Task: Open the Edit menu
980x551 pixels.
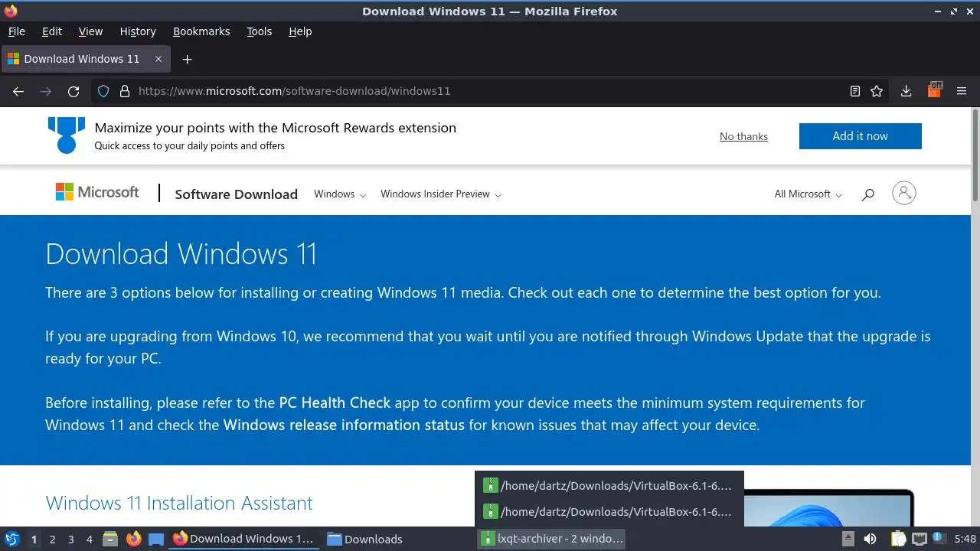Action: [x=52, y=31]
